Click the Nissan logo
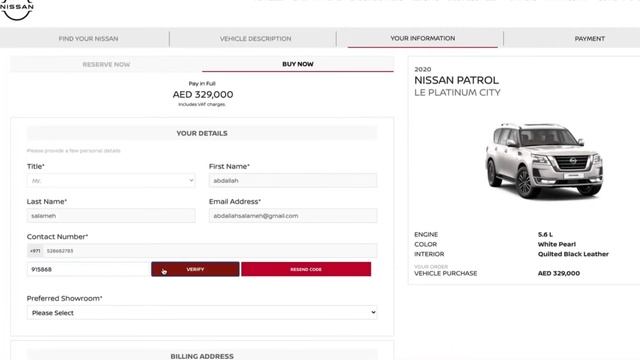 click(17, 9)
